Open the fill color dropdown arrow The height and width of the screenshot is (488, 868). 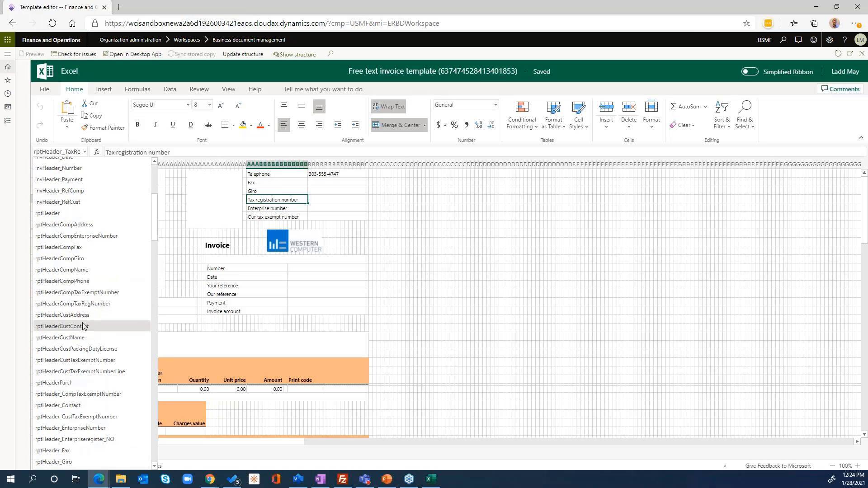click(x=251, y=125)
